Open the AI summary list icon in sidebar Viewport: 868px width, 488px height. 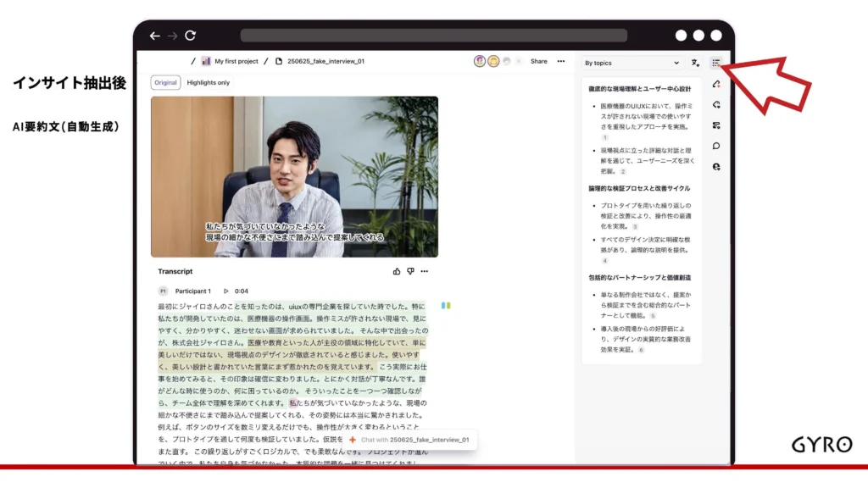716,63
